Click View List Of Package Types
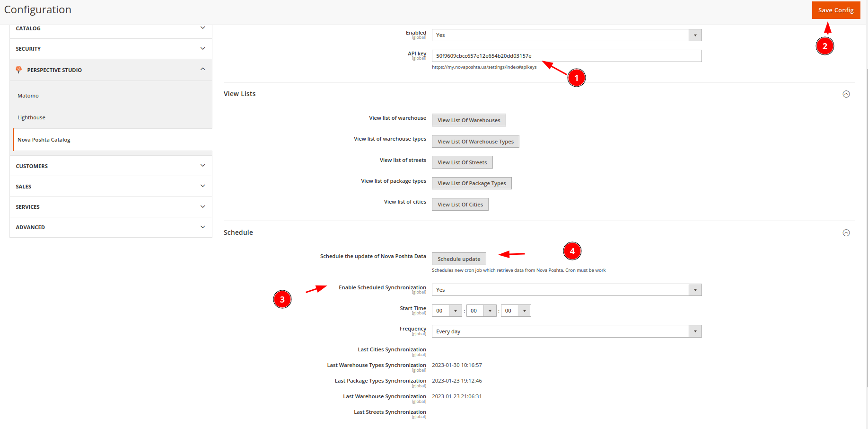868x429 pixels. pyautogui.click(x=472, y=183)
